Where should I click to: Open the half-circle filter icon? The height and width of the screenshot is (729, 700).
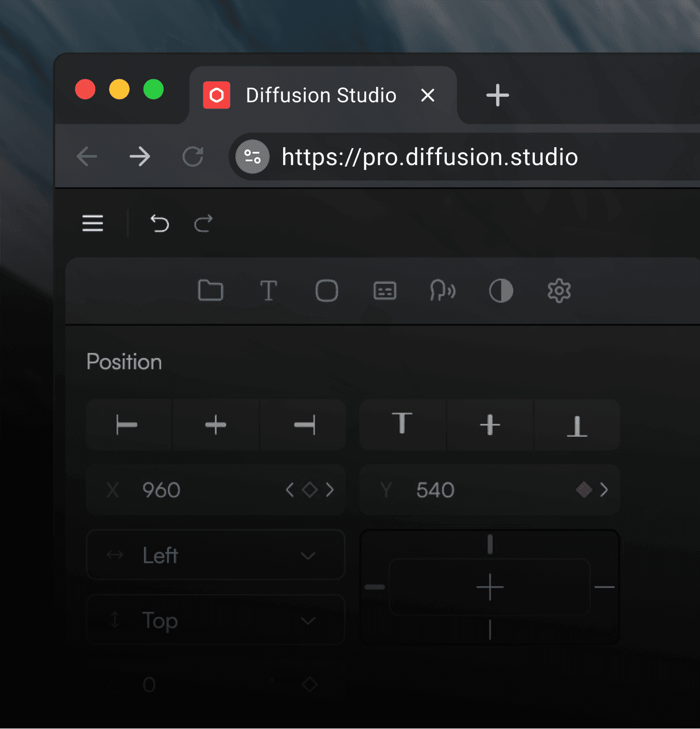tap(501, 291)
